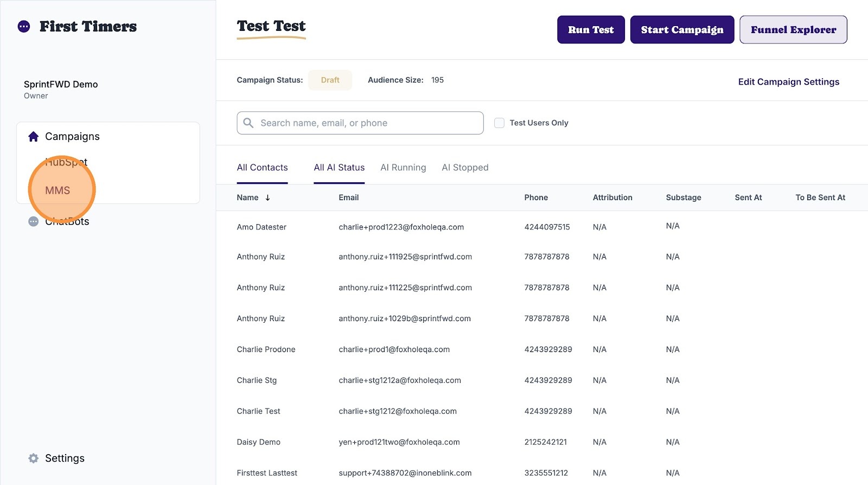This screenshot has height=485, width=868.
Task: Select the Charlie Prodone contact
Action: click(x=266, y=350)
